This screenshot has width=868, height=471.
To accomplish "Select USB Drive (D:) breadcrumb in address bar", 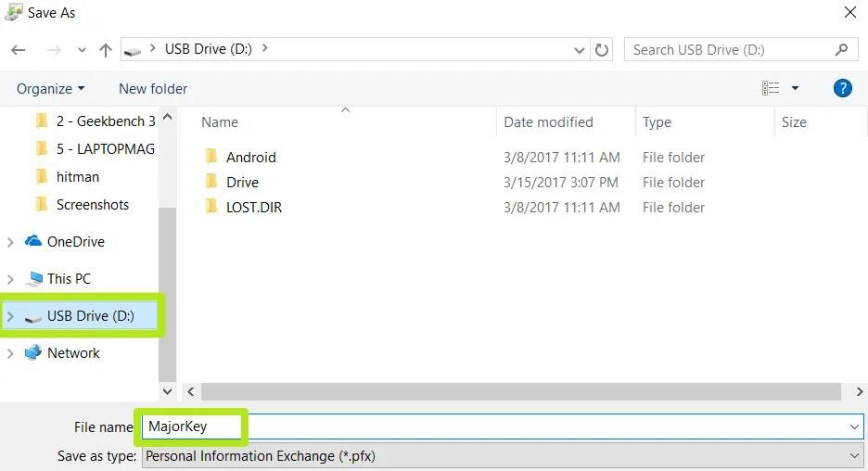I will 208,49.
